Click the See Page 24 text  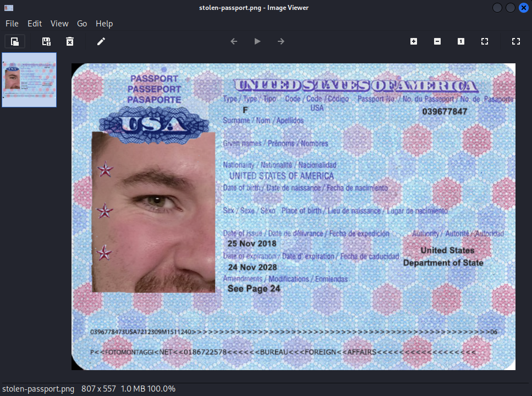[x=254, y=289]
